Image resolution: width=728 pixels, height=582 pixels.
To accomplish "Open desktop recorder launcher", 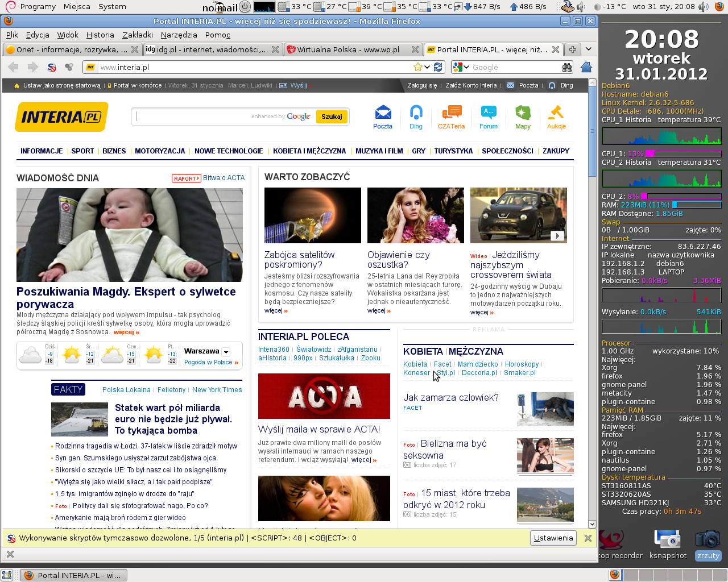I will (x=619, y=544).
